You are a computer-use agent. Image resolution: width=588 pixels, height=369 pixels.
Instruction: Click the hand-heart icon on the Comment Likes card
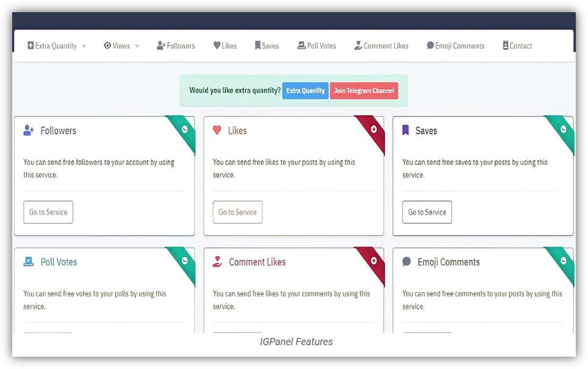[218, 262]
